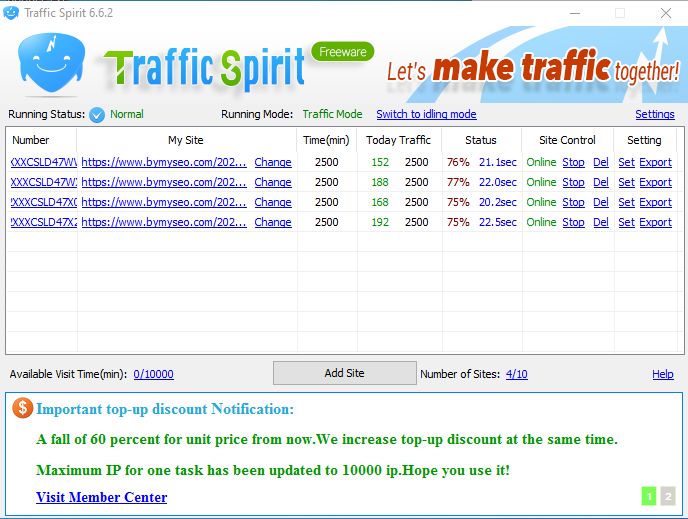This screenshot has height=519, width=688.
Task: Click the blue checkmark Running Status icon
Action: point(97,115)
